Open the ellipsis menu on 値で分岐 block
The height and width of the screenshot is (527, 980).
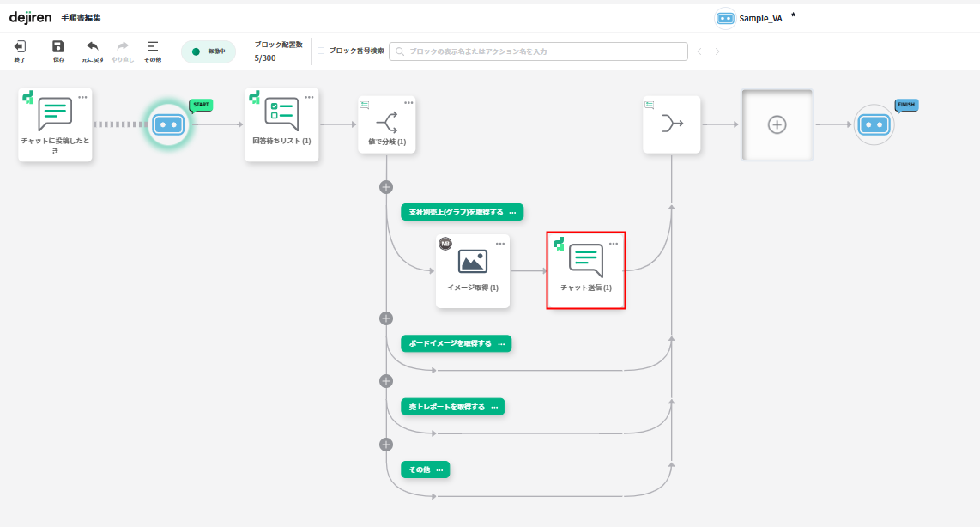pyautogui.click(x=408, y=103)
